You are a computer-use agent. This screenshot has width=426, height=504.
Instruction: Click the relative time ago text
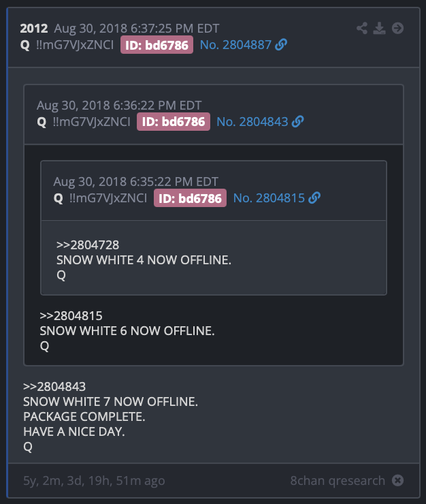point(94,481)
